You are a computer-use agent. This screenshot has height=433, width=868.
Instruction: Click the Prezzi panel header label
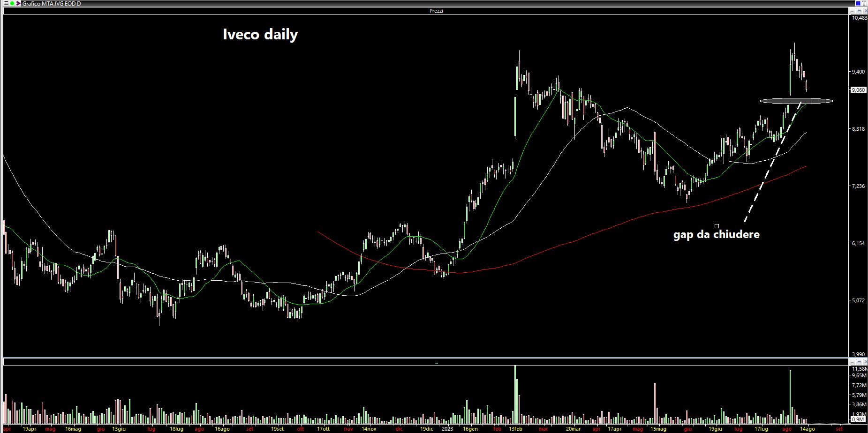click(x=436, y=11)
